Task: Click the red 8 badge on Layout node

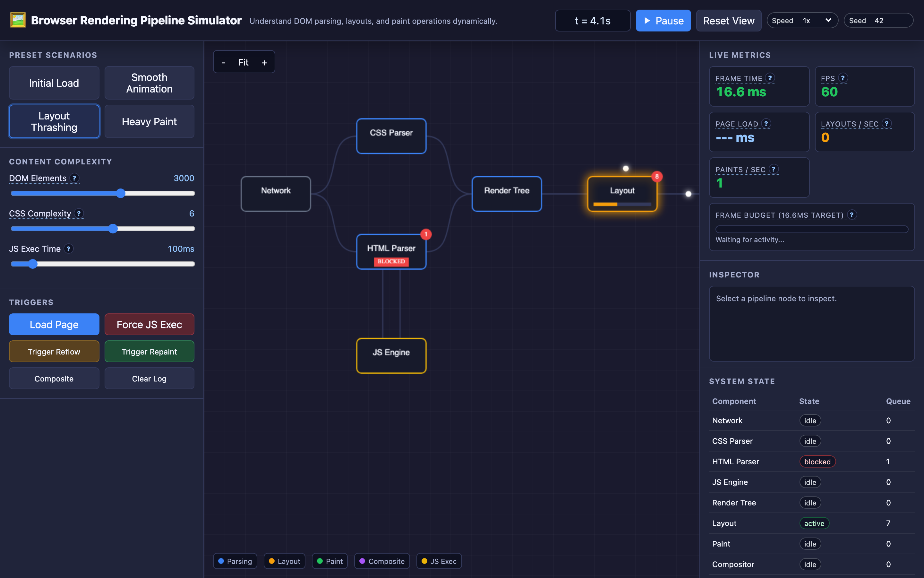Action: pos(657,177)
